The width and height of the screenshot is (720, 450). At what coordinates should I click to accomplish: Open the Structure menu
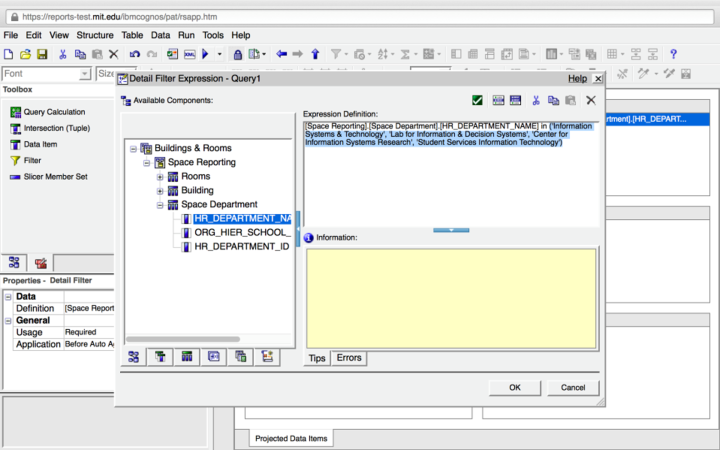95,35
